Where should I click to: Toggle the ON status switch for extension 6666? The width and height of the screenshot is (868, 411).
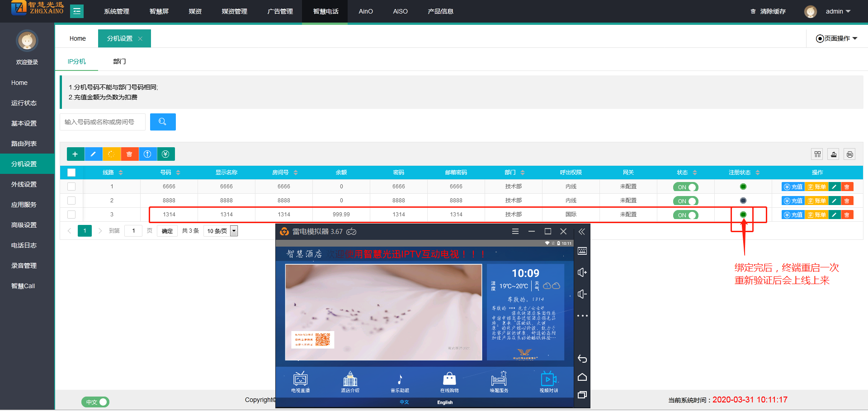click(685, 187)
